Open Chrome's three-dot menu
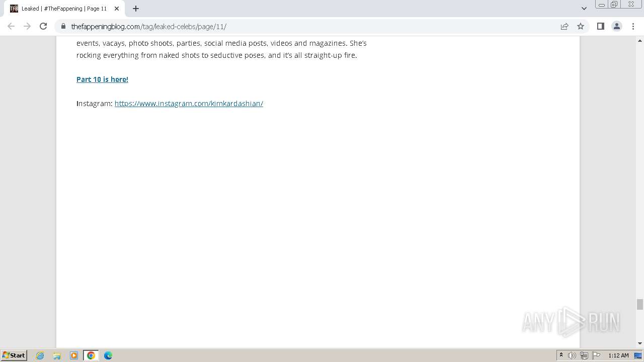This screenshot has height=362, width=644. point(633,26)
